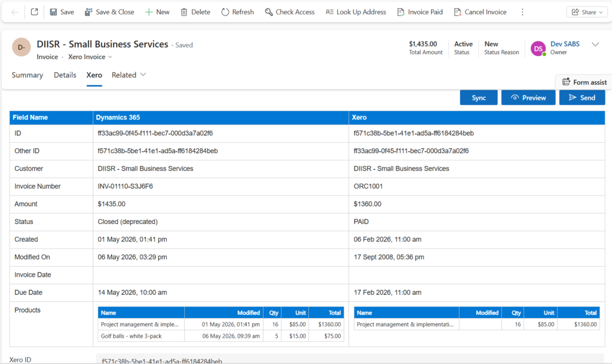Select the Xero tab
This screenshot has width=612, height=364.
94,75
